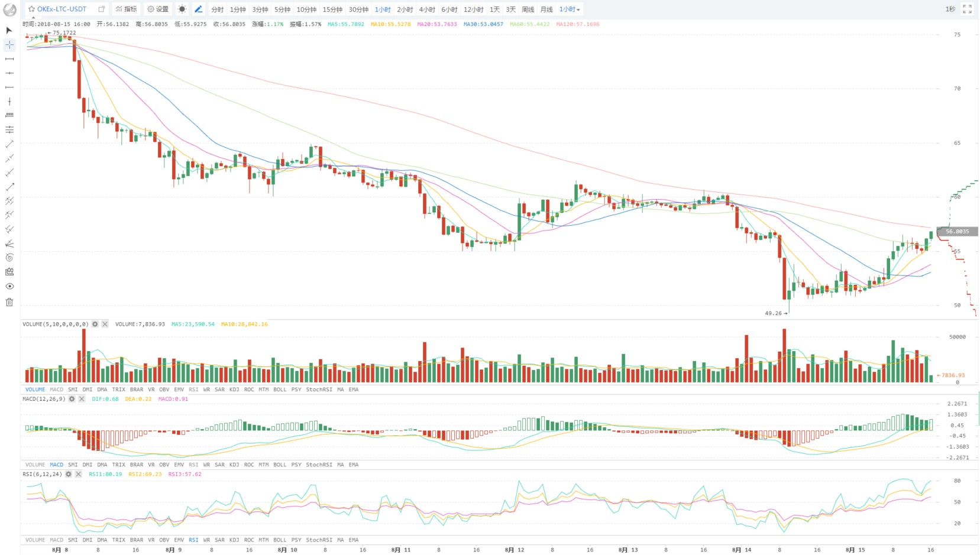Viewport: 980px width, 555px height.
Task: Select the 12小时 interval
Action: click(473, 9)
